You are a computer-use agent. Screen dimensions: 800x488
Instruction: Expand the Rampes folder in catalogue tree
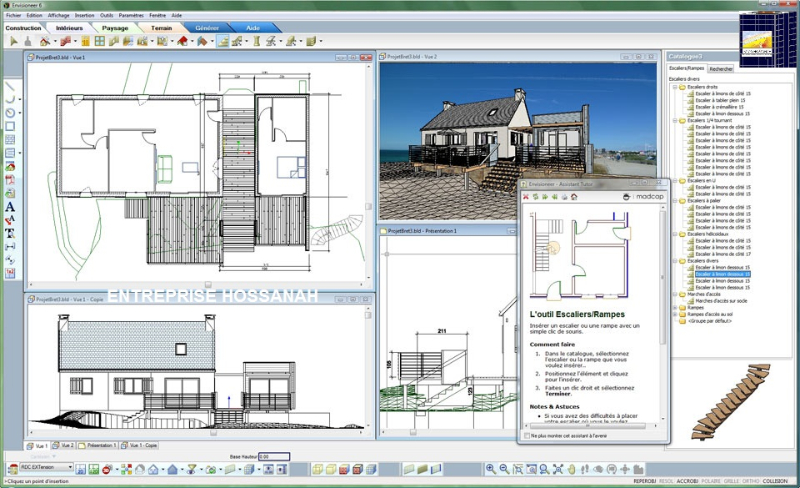coord(674,308)
